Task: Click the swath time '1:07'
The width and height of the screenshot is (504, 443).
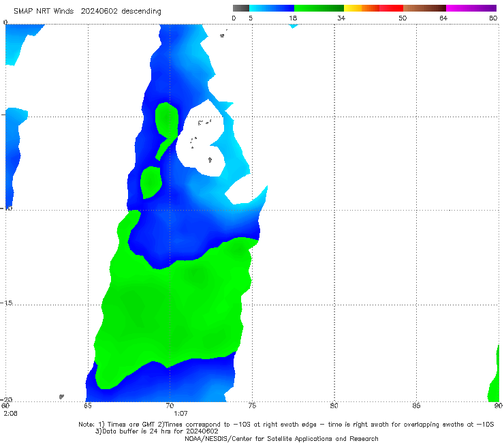Action: pyautogui.click(x=180, y=414)
